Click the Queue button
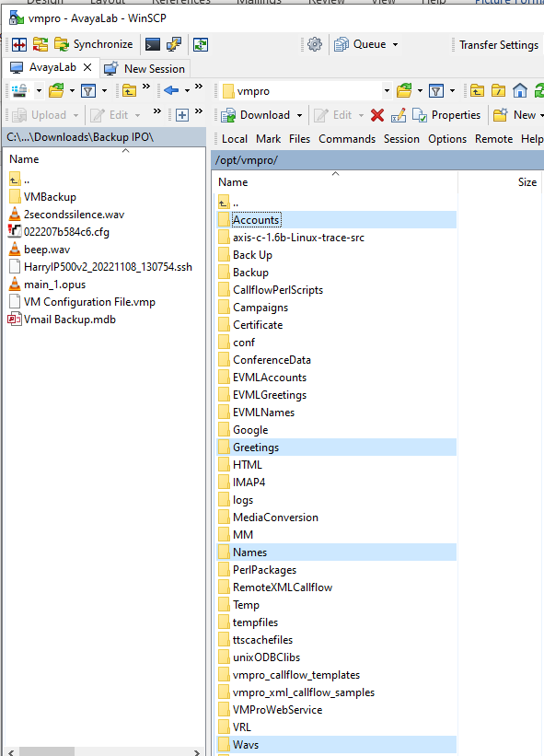544x756 pixels. click(x=361, y=44)
